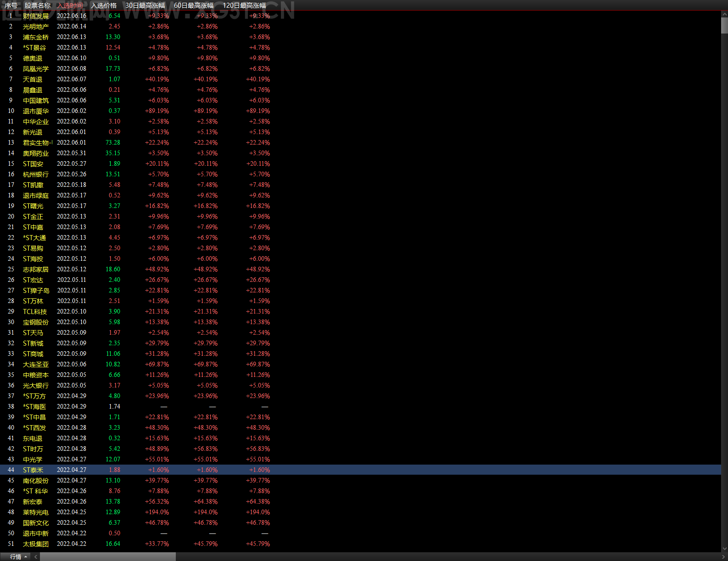Select the 中国建筑 stock name
This screenshot has height=561, width=728.
(x=36, y=101)
